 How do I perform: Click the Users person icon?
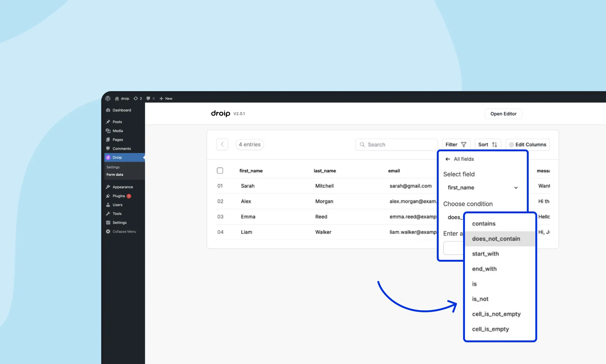click(108, 205)
